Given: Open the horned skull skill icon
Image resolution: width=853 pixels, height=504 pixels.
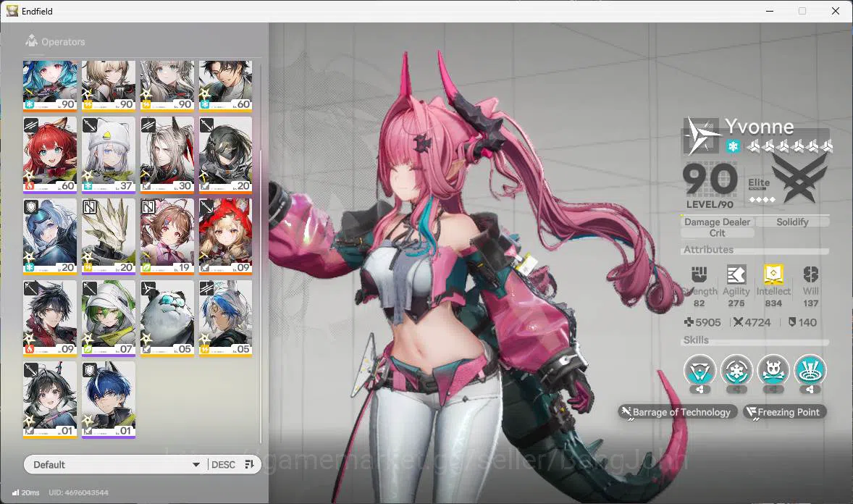Looking at the screenshot, I should (x=773, y=371).
